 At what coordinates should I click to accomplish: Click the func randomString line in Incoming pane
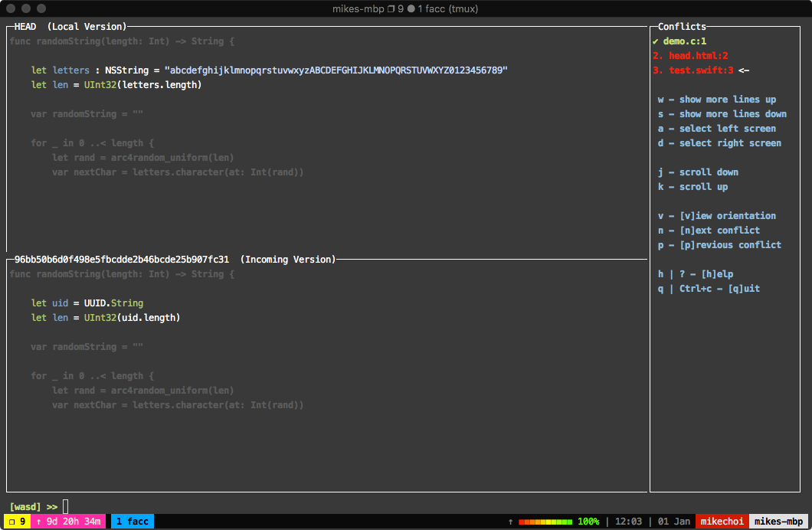pyautogui.click(x=122, y=273)
